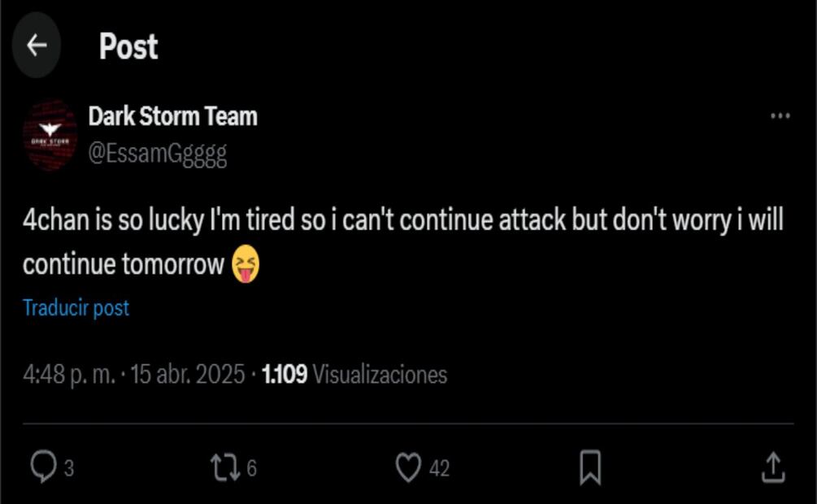Screen dimensions: 817x504
Task: Open the three-dot more options menu
Action: point(780,116)
